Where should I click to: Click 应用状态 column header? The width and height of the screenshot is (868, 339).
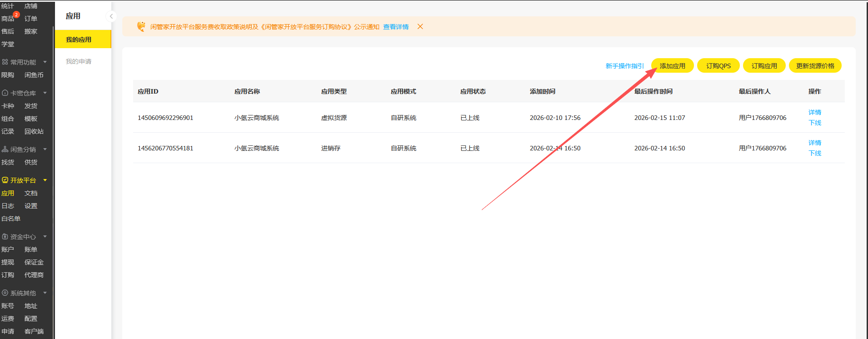coord(473,91)
